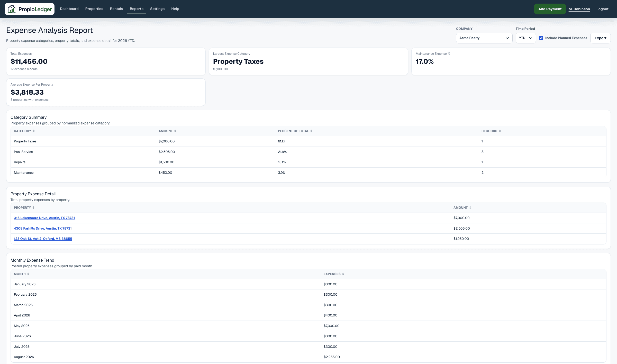Click the May 2026 month row

pos(308,326)
